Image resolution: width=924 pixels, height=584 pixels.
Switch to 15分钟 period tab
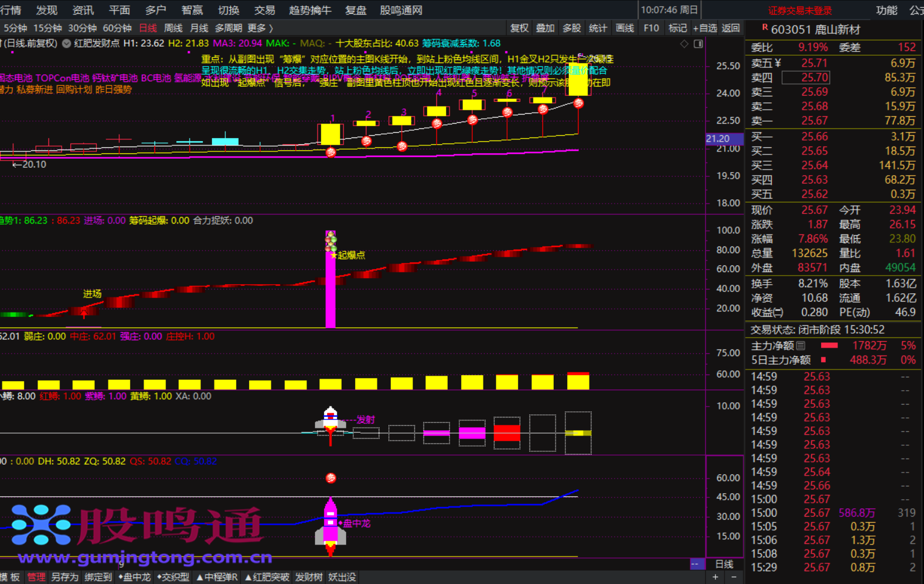pyautogui.click(x=48, y=28)
